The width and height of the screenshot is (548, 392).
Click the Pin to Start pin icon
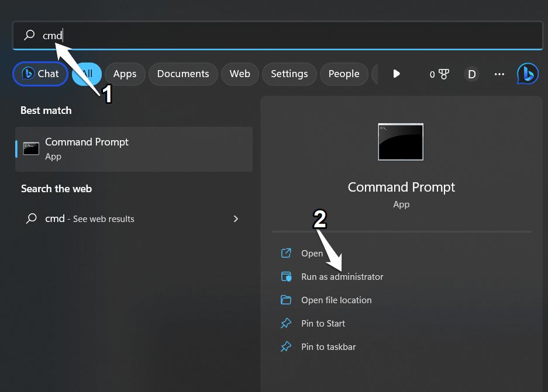coord(286,323)
